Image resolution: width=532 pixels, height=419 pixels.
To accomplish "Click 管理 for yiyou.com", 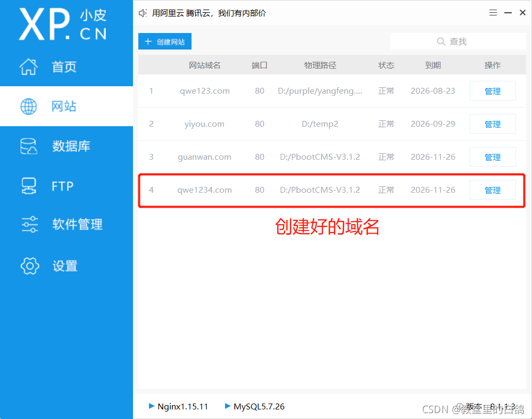I will tap(493, 124).
